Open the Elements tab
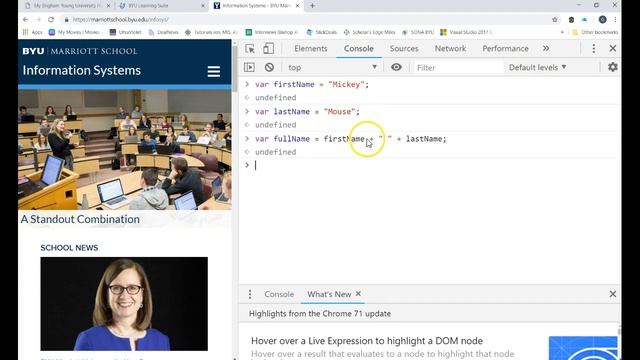640x360 pixels. [x=311, y=49]
